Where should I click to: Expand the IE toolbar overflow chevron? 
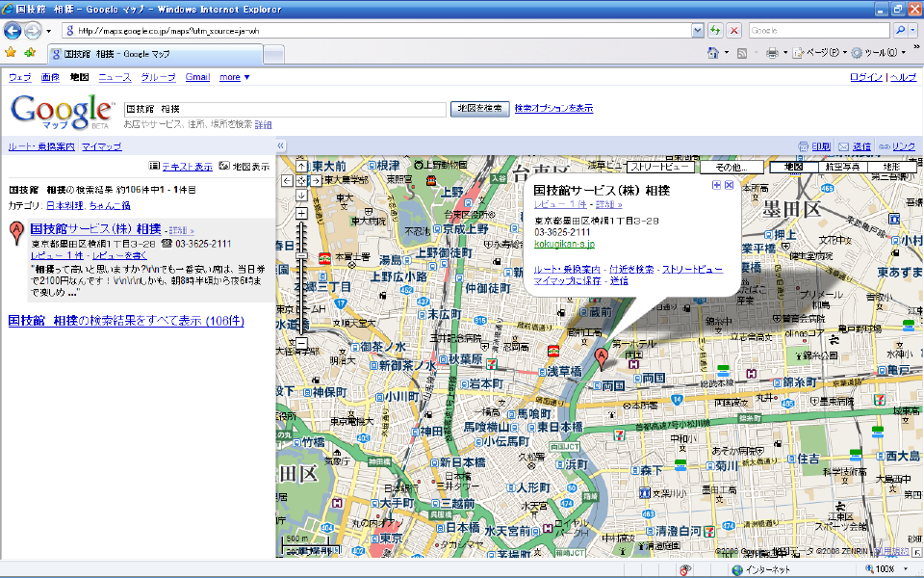916,46
